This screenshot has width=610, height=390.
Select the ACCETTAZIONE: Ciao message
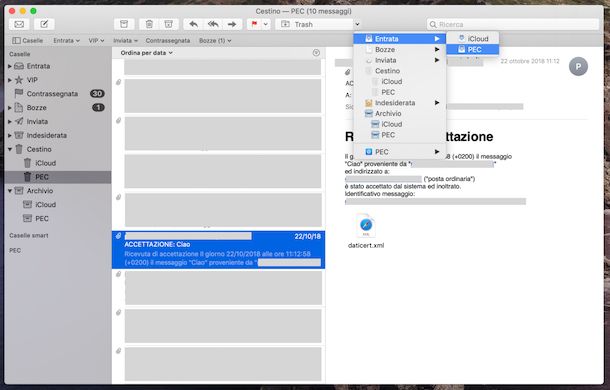218,249
